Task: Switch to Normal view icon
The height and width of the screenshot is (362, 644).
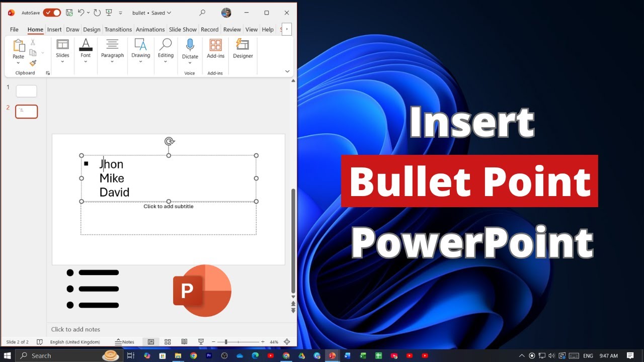Action: pyautogui.click(x=150, y=342)
